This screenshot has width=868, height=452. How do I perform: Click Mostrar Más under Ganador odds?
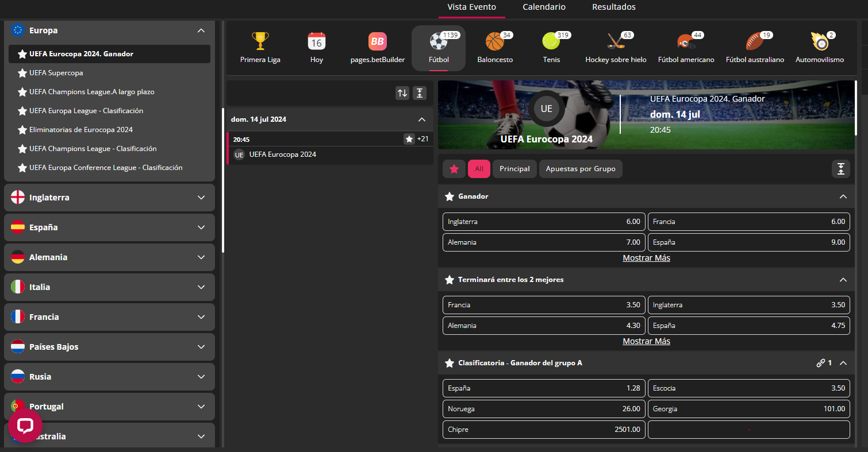click(x=646, y=258)
